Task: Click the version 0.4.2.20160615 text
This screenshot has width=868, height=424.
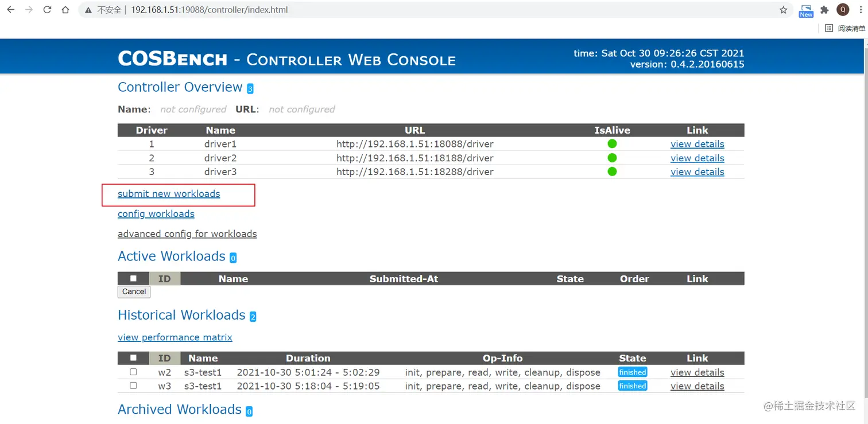Action: 687,64
